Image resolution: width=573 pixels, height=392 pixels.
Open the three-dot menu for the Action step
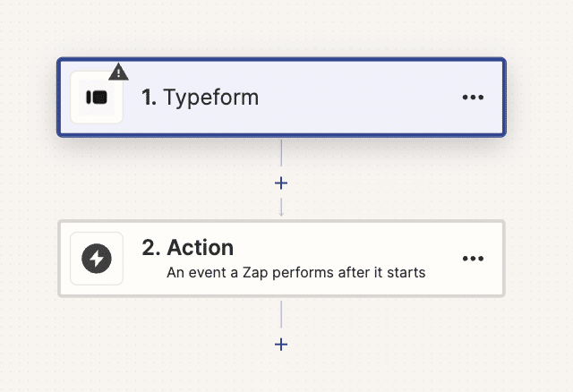click(473, 259)
